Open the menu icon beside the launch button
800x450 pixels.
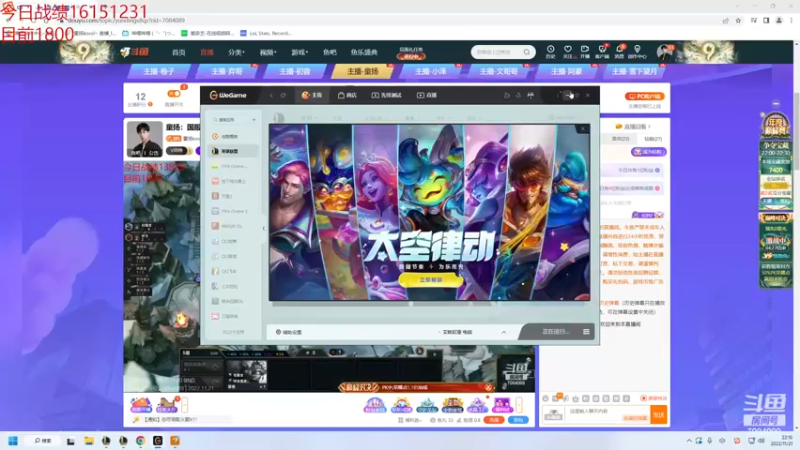click(586, 332)
